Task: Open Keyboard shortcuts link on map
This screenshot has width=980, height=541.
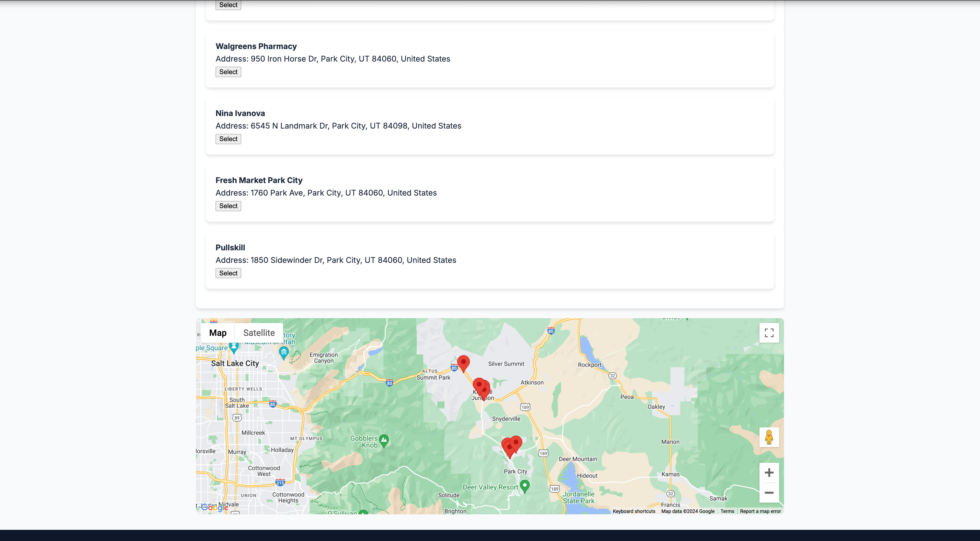Action: pyautogui.click(x=634, y=511)
